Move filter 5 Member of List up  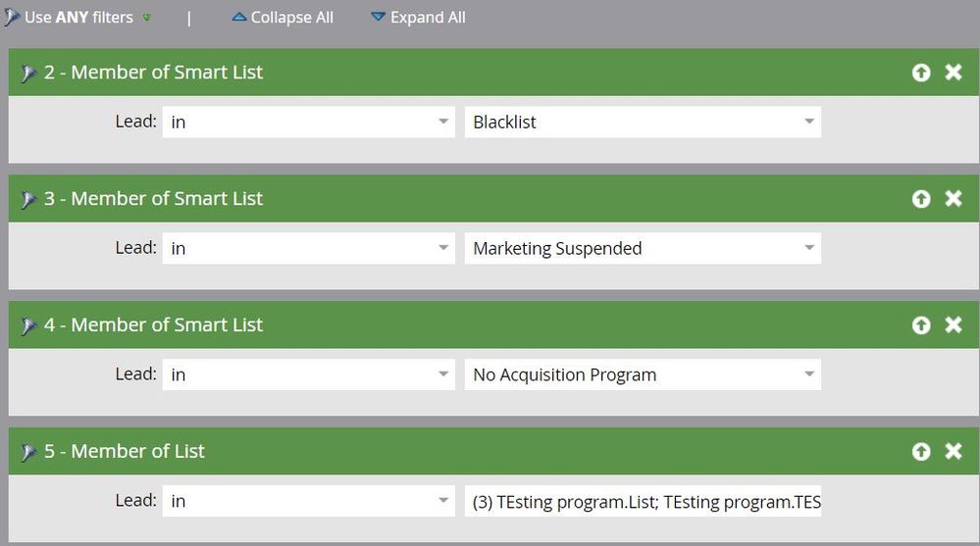[920, 451]
